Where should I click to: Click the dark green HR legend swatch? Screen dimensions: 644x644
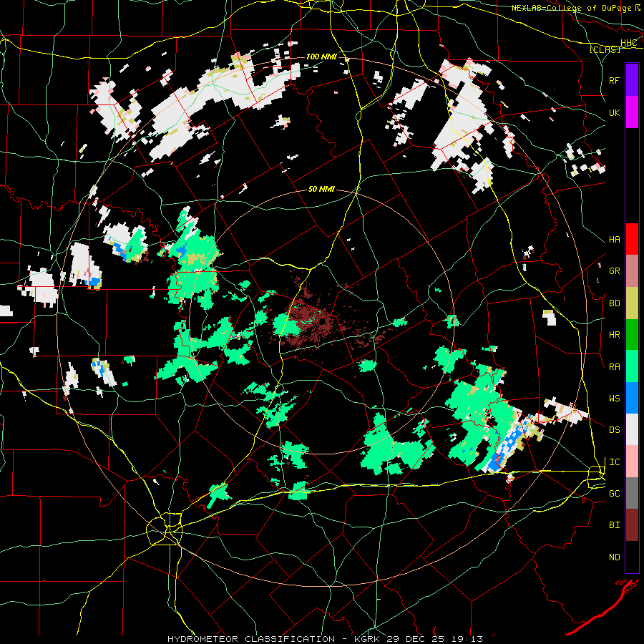tap(632, 334)
